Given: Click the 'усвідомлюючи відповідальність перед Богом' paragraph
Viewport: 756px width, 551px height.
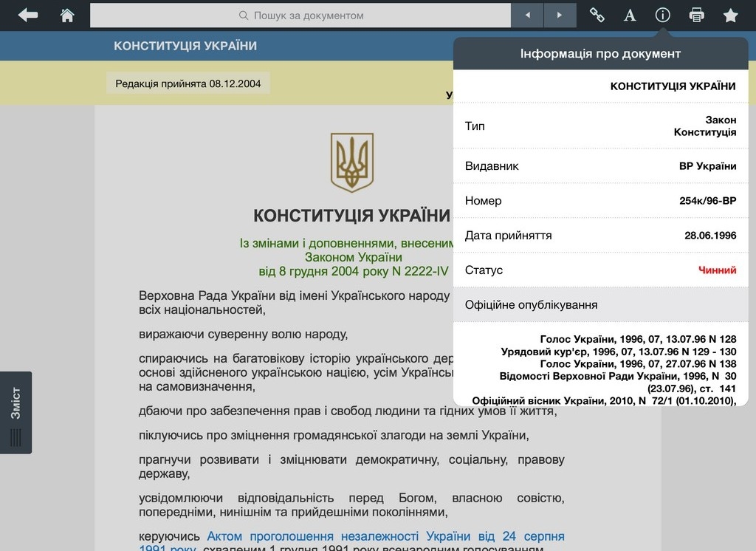Looking at the screenshot, I should point(351,504).
